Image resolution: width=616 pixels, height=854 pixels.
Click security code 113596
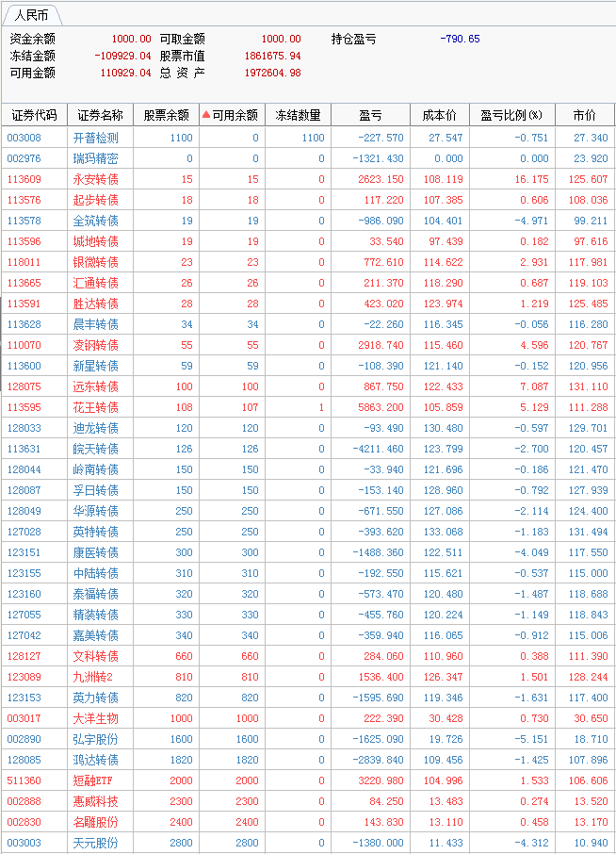pyautogui.click(x=24, y=241)
